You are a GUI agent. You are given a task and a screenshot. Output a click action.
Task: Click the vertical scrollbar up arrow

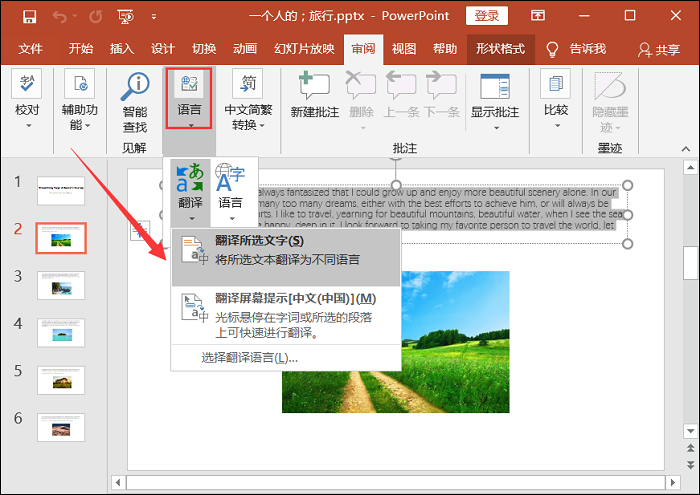tap(691, 167)
